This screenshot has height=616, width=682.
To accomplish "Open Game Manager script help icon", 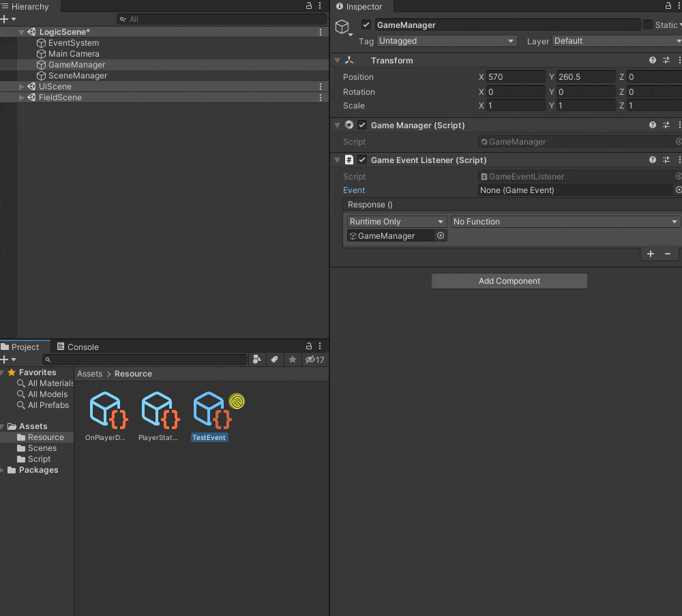I will pyautogui.click(x=653, y=126).
